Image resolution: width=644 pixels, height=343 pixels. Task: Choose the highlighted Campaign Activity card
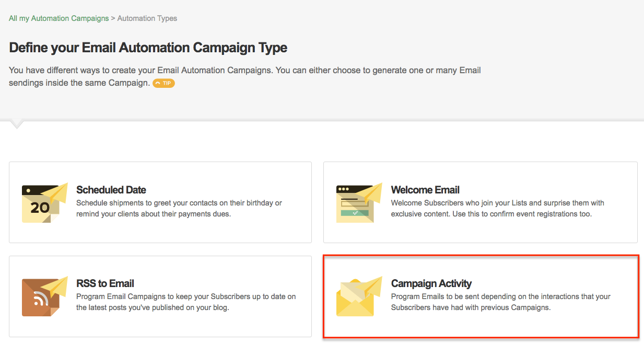click(481, 296)
